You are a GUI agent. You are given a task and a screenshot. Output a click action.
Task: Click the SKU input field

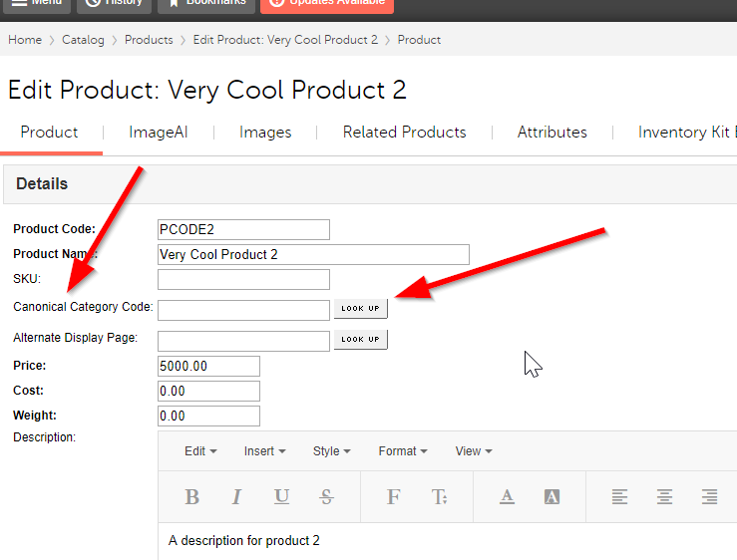(x=243, y=279)
